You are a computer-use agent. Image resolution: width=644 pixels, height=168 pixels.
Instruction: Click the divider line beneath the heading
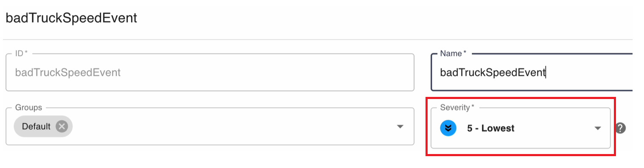[x=317, y=39]
